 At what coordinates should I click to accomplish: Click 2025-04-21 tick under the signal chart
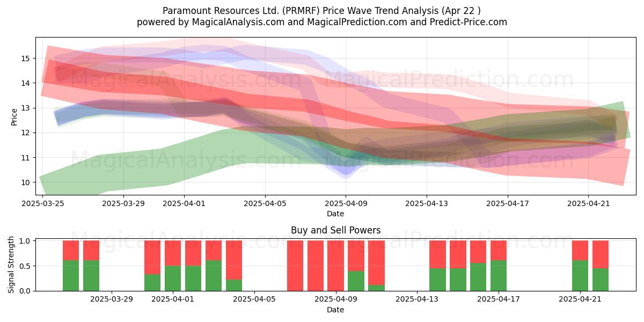[580, 299]
